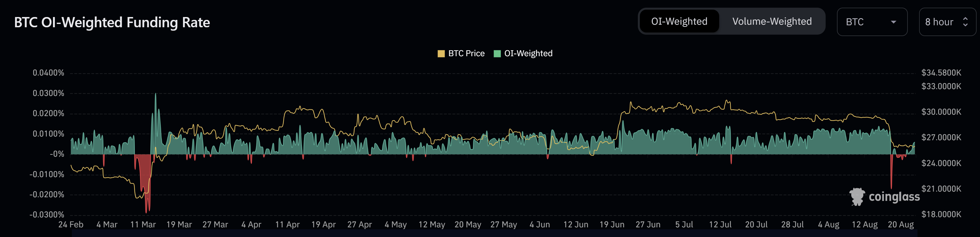The height and width of the screenshot is (237, 980).
Task: Toggle the yellow BTC Price legend marker
Action: coord(441,54)
